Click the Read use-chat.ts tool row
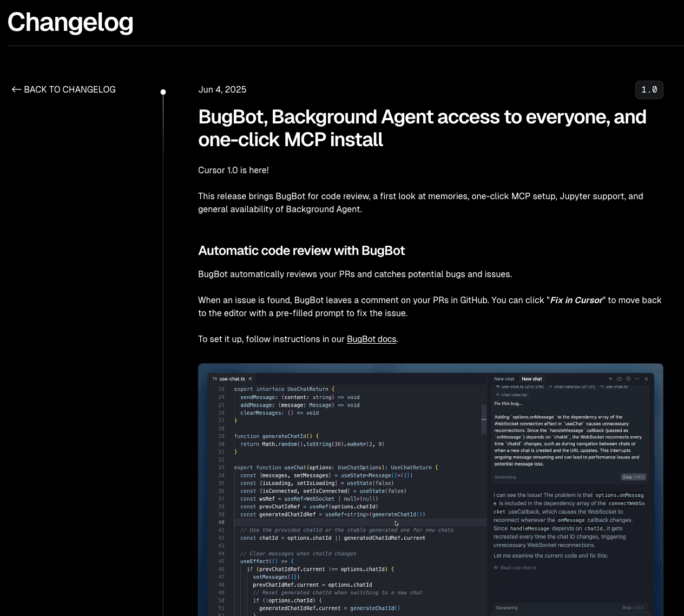The height and width of the screenshot is (616, 684). tap(515, 568)
